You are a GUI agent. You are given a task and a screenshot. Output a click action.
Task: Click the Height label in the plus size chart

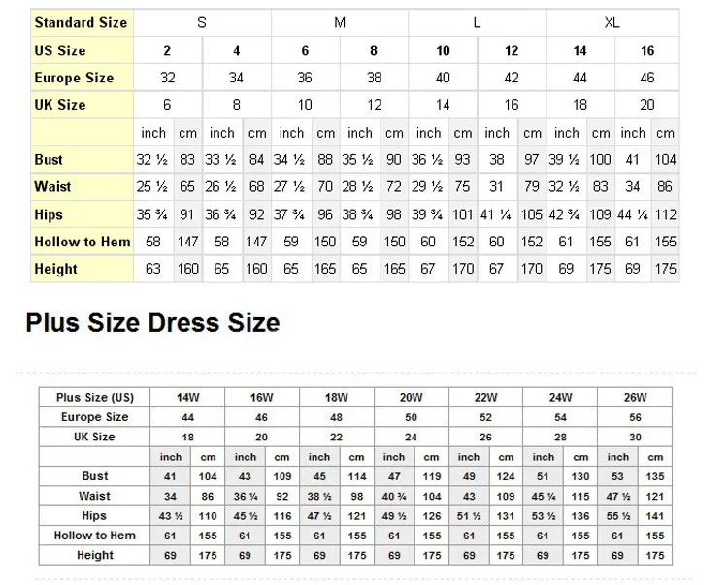(95, 555)
